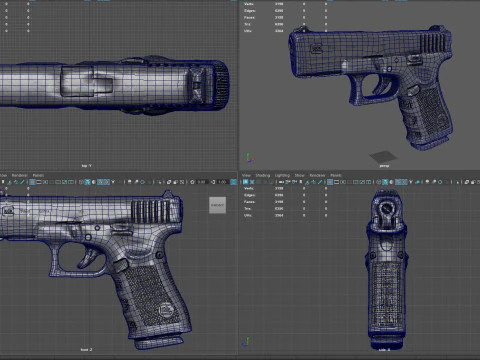480x360 pixels.
Task: Toggle the Grid icon in side panel
Action: (330, 182)
